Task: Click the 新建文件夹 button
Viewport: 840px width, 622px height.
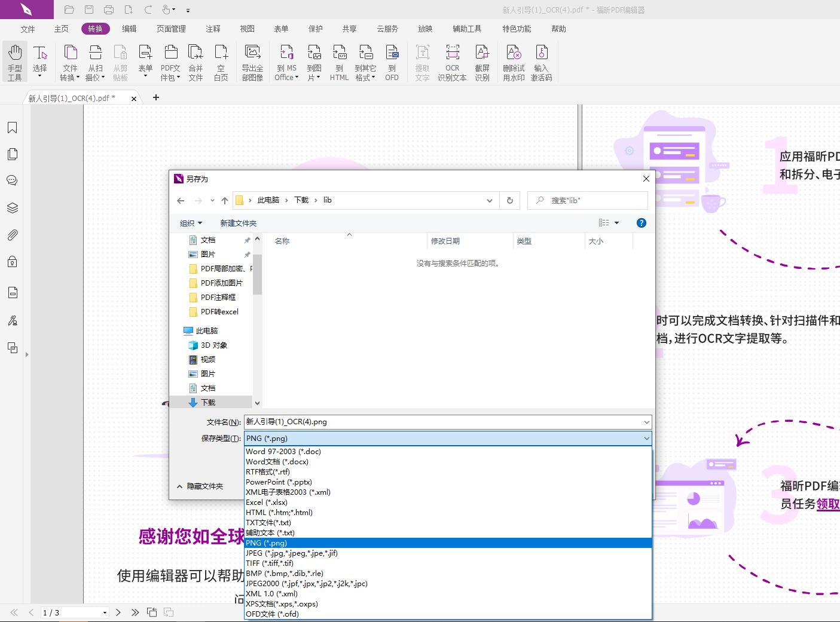Action: pyautogui.click(x=238, y=222)
